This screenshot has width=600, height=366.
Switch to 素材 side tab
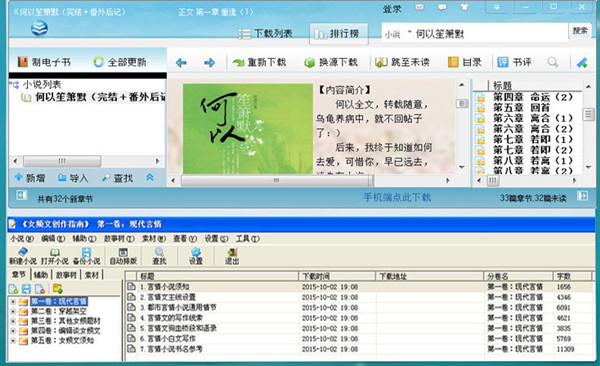point(91,274)
